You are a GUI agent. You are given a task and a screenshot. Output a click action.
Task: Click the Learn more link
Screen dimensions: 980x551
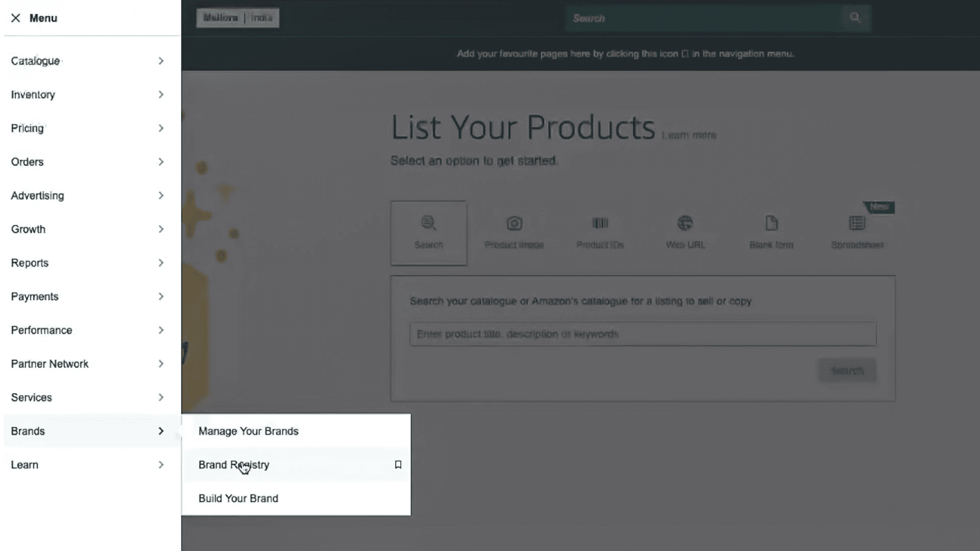tap(689, 136)
